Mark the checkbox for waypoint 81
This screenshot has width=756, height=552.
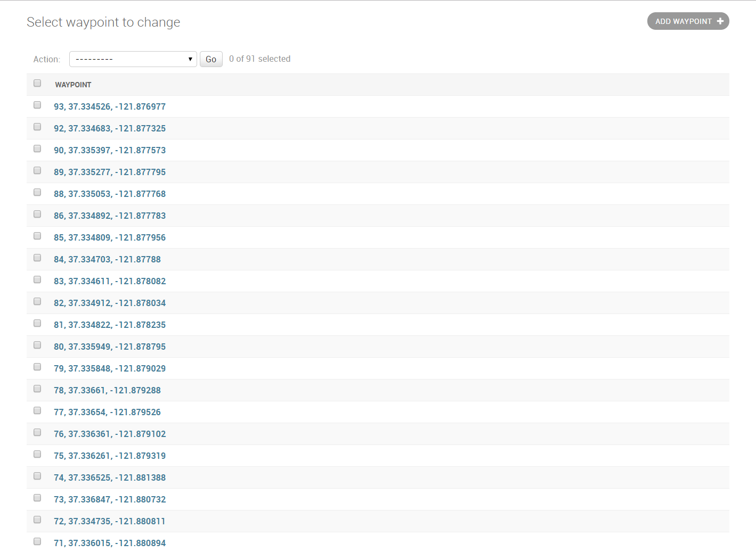37,323
